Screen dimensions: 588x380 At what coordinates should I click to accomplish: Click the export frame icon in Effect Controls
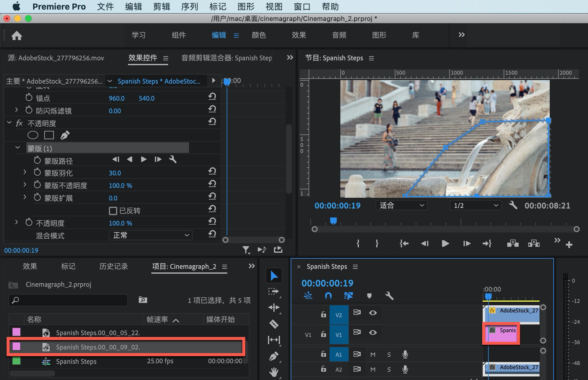[278, 250]
